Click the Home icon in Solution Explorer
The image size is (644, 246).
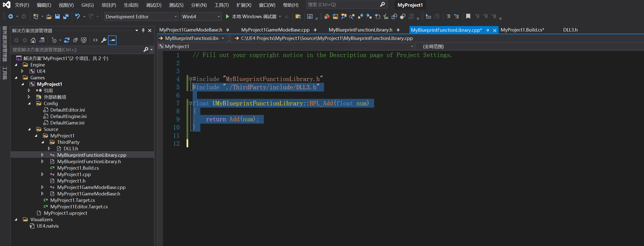(x=33, y=40)
